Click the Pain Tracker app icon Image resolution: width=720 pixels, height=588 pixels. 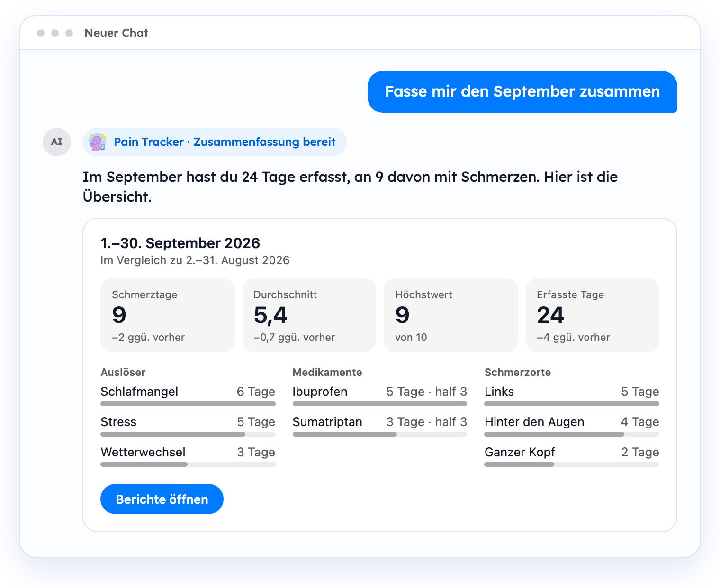click(x=98, y=142)
